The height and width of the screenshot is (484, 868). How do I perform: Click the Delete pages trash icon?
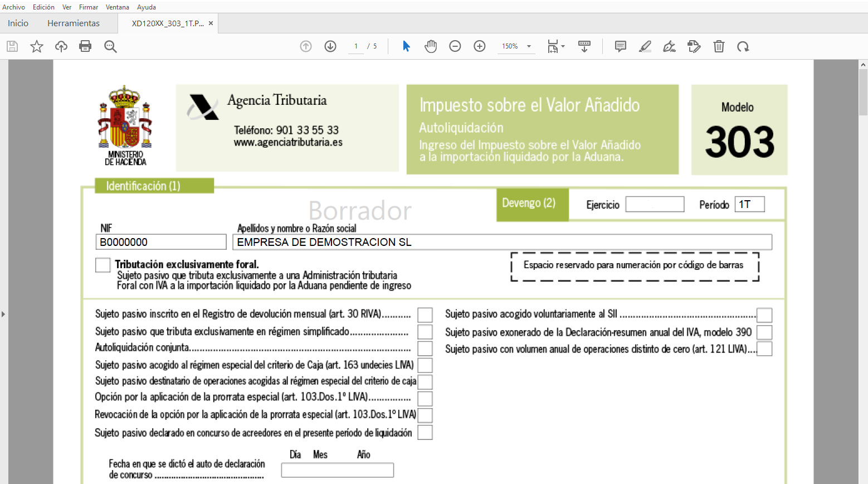pos(719,46)
